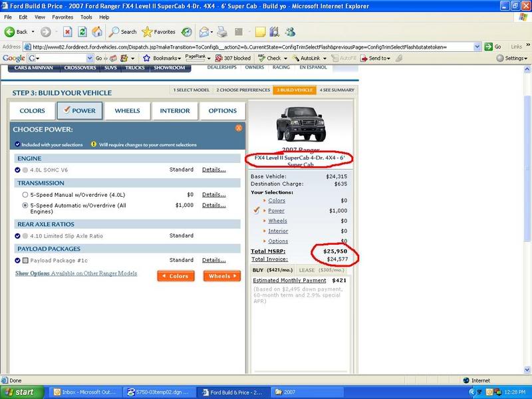Click the AutoLink toolbar button
The height and width of the screenshot is (399, 532).
pyautogui.click(x=307, y=58)
